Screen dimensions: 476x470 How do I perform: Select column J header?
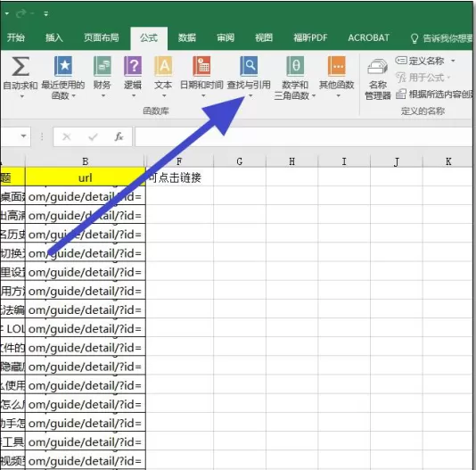(396, 161)
